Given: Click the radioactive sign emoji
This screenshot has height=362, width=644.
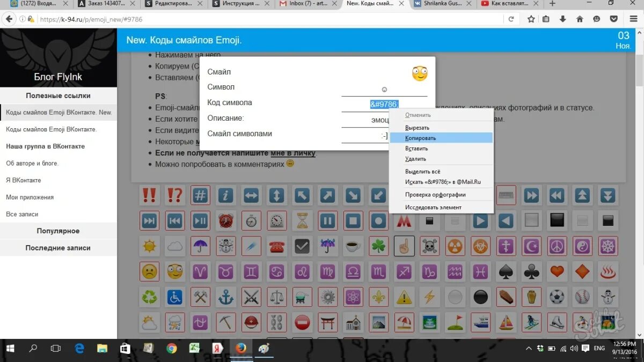Looking at the screenshot, I should coord(455,246).
